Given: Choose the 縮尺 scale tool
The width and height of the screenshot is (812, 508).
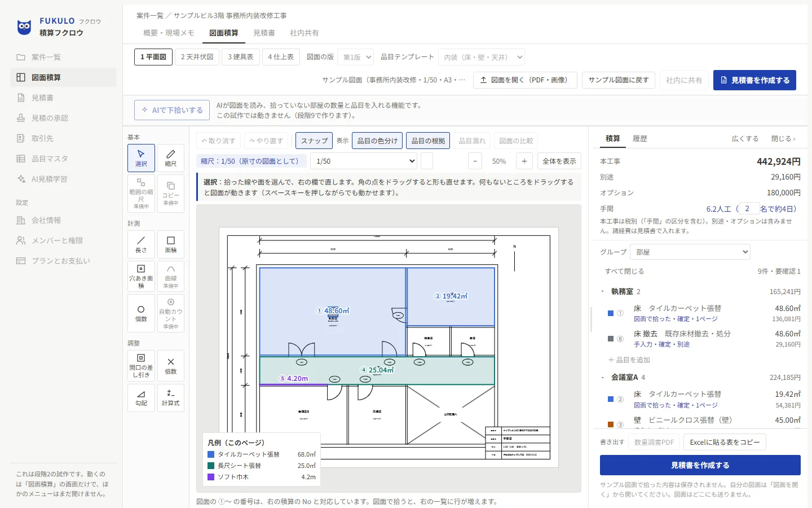Looking at the screenshot, I should [x=171, y=158].
